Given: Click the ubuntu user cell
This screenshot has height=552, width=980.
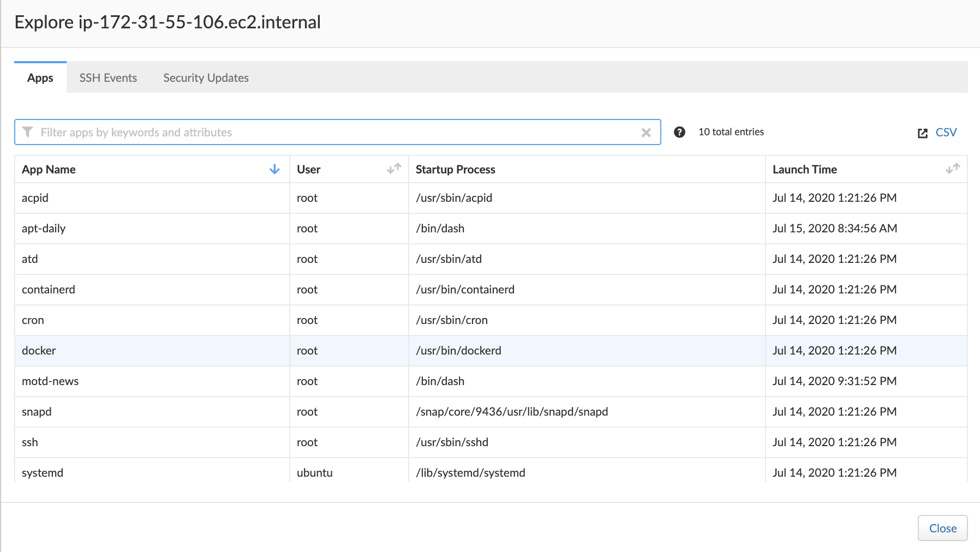Looking at the screenshot, I should 315,473.
